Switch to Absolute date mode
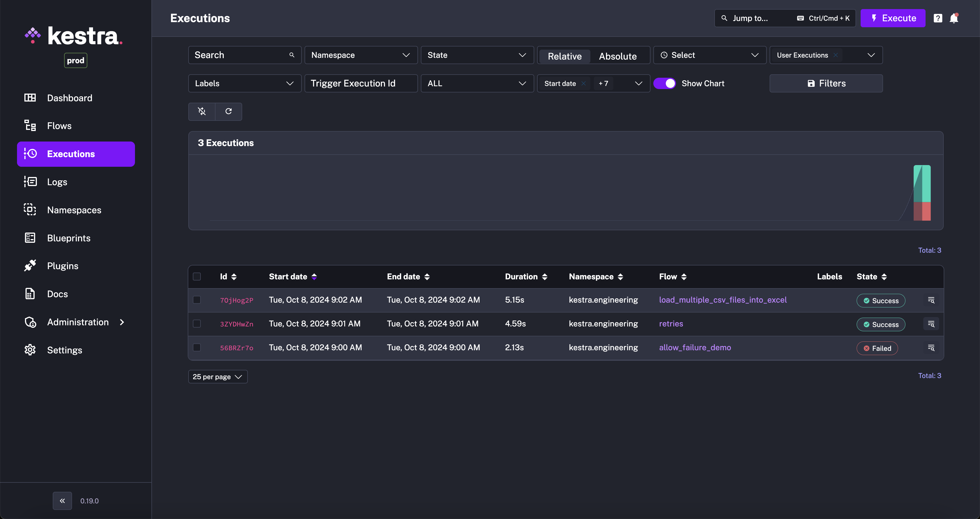The image size is (980, 519). 618,54
